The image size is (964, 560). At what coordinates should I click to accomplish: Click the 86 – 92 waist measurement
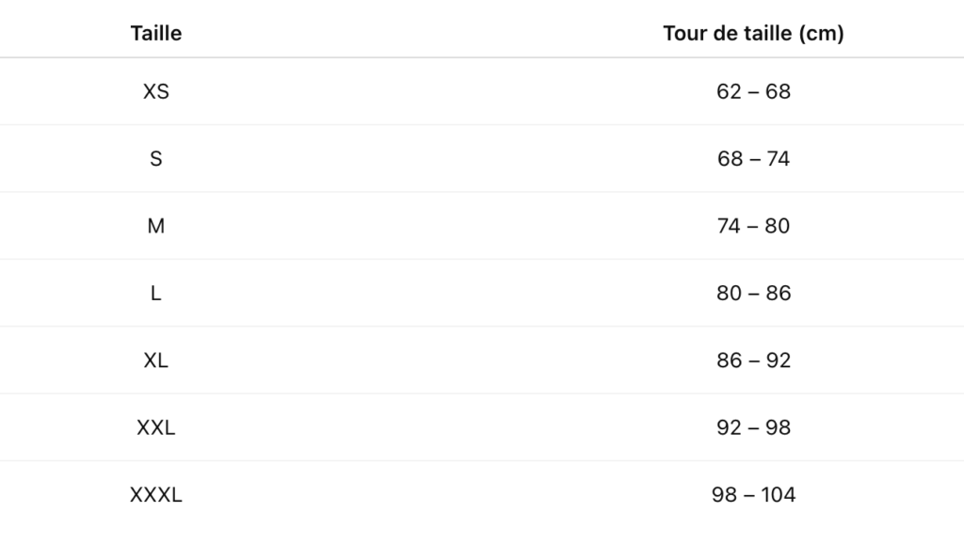click(x=753, y=360)
